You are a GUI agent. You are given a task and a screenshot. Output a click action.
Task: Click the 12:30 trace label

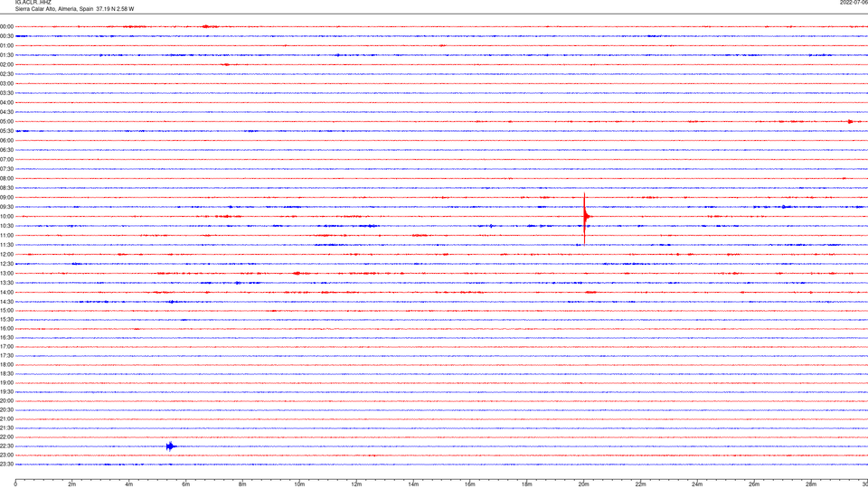pos(6,264)
